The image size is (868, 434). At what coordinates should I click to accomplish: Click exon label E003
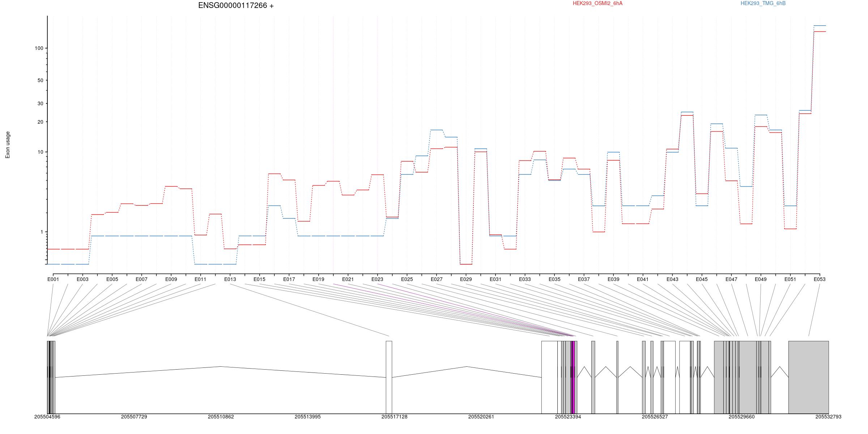[82, 279]
